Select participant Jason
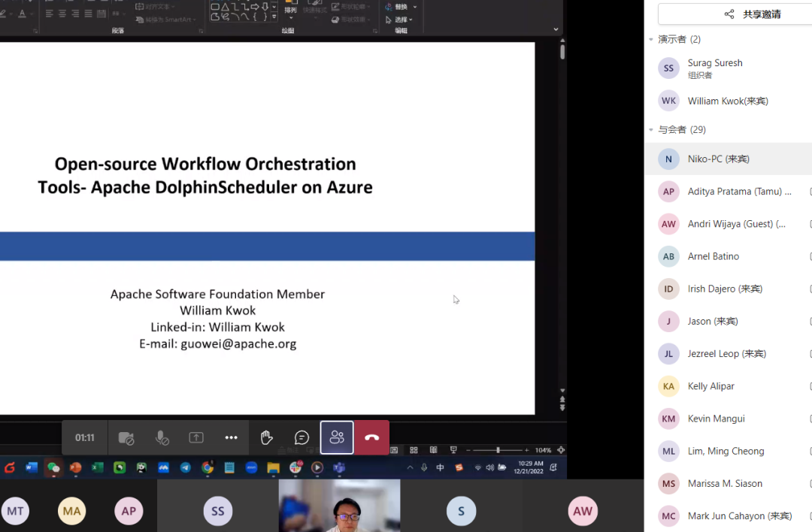 [728, 322]
